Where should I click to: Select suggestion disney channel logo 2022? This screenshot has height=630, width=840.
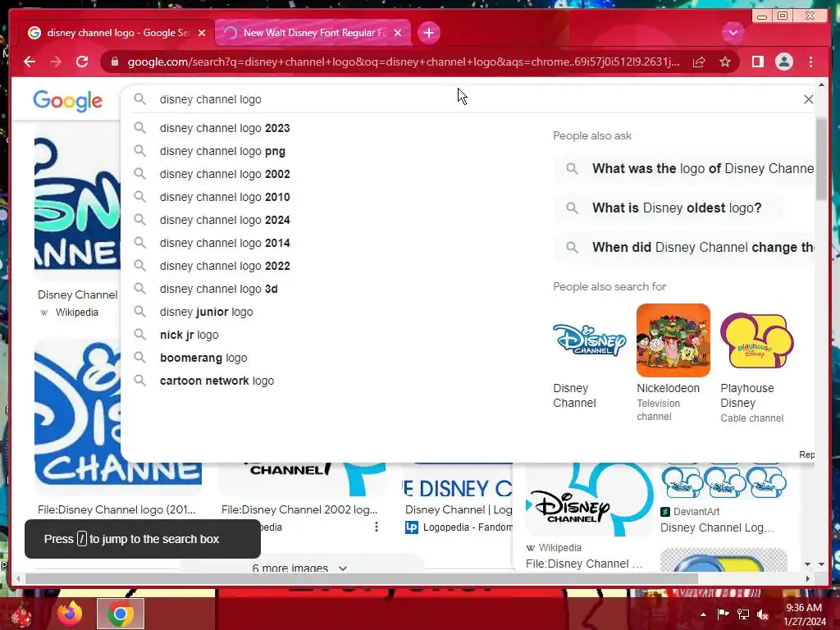coord(225,267)
